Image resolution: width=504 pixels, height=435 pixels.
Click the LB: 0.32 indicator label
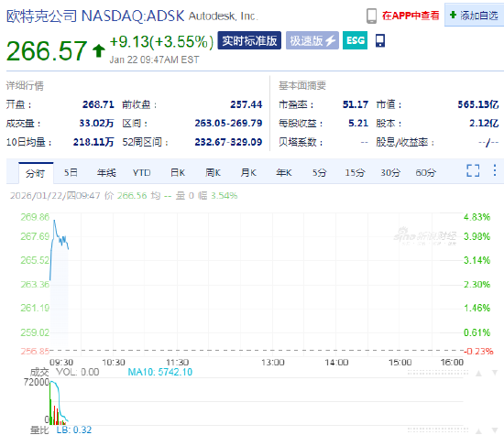(x=74, y=430)
